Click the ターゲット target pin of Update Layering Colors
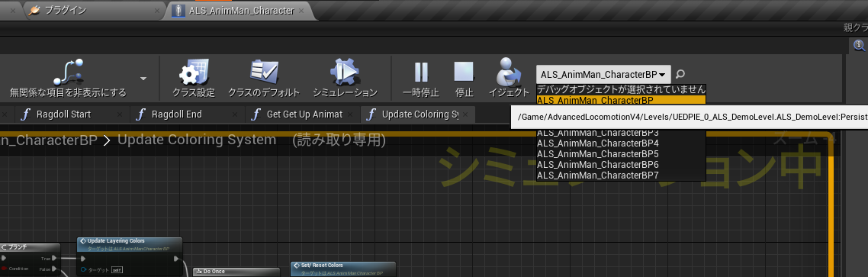Screen dimensions: 868x277 (x=84, y=270)
